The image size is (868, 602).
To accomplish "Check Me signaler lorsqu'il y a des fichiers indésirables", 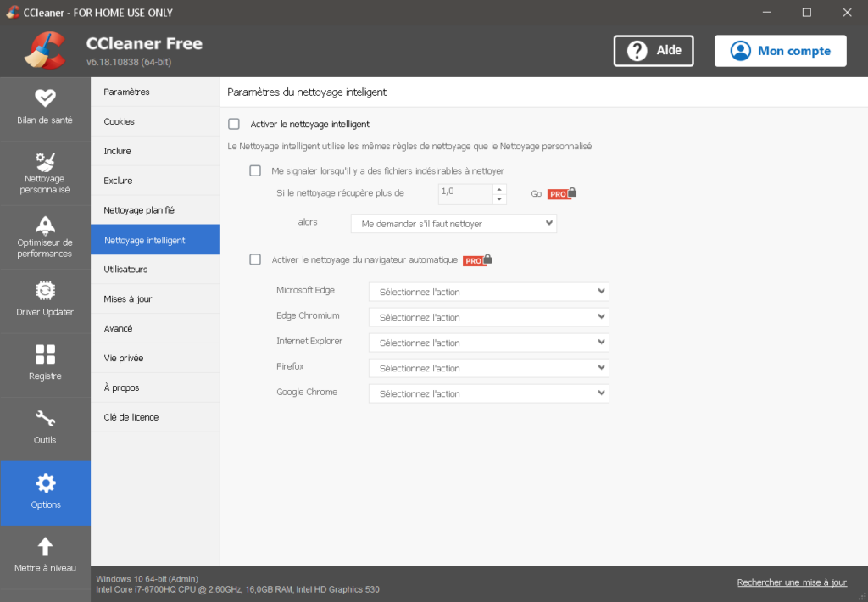I will [255, 170].
